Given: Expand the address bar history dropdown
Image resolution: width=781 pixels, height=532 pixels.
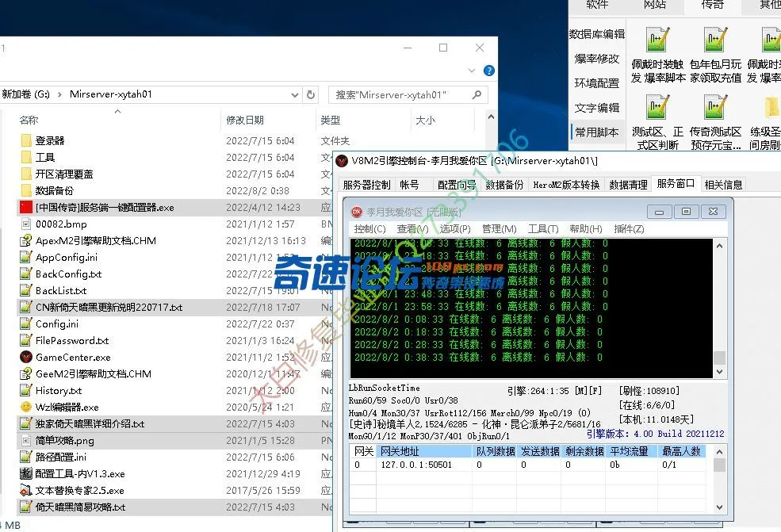Looking at the screenshot, I should (x=295, y=94).
